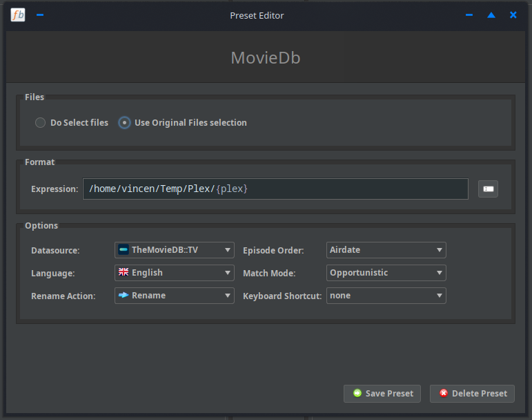The image size is (532, 420).
Task: Click into the Expression format field
Action: pyautogui.click(x=275, y=189)
